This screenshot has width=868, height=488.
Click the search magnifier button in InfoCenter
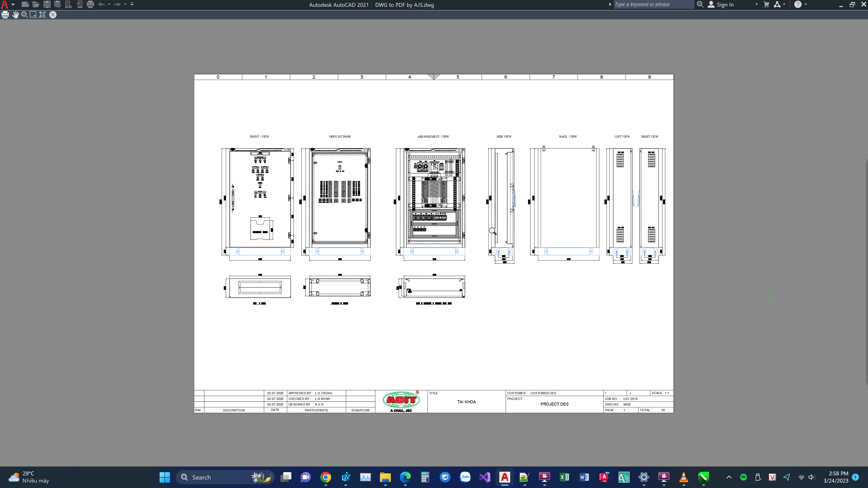pos(700,4)
